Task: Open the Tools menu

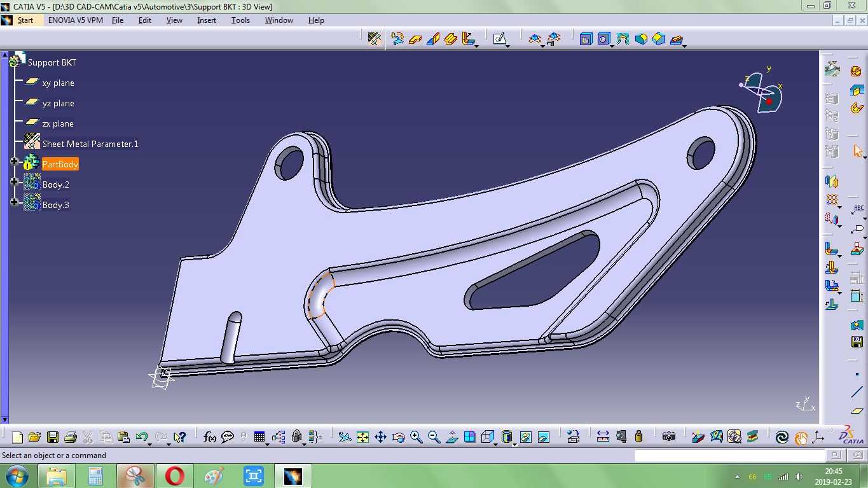Action: 240,20
